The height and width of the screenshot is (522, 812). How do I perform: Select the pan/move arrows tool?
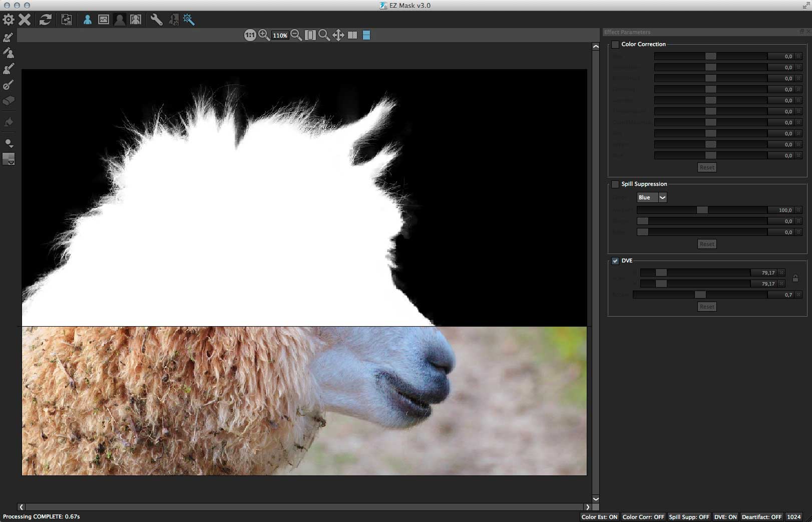coord(338,35)
